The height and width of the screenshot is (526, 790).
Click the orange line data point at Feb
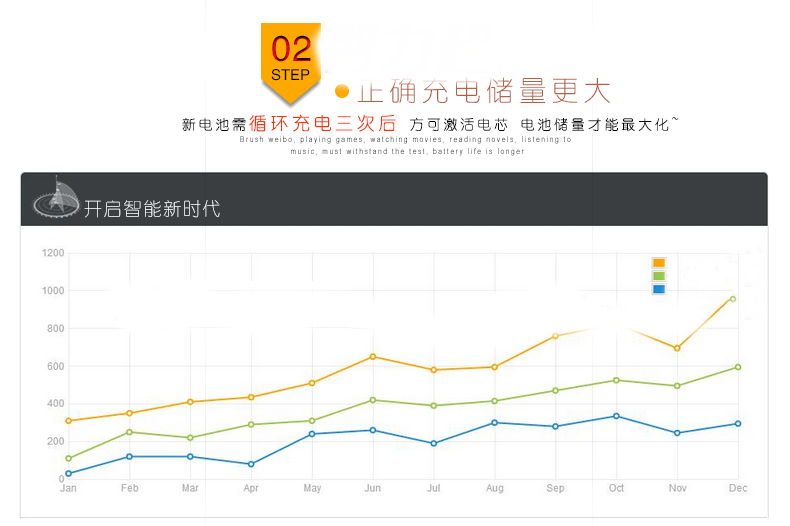(x=129, y=413)
